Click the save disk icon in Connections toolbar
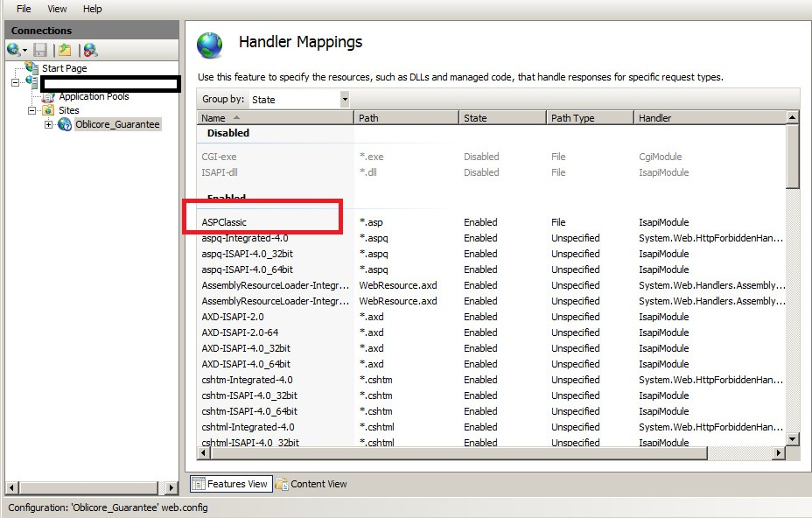 [x=40, y=50]
